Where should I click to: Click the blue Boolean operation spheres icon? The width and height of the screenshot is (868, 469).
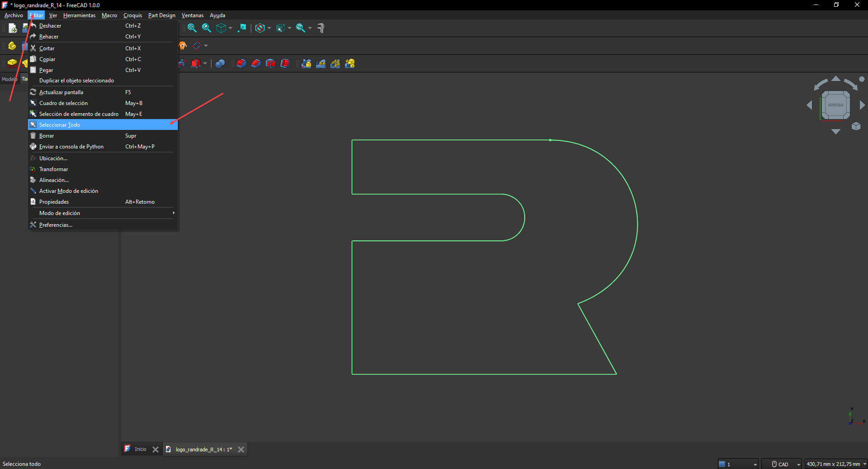[x=220, y=63]
